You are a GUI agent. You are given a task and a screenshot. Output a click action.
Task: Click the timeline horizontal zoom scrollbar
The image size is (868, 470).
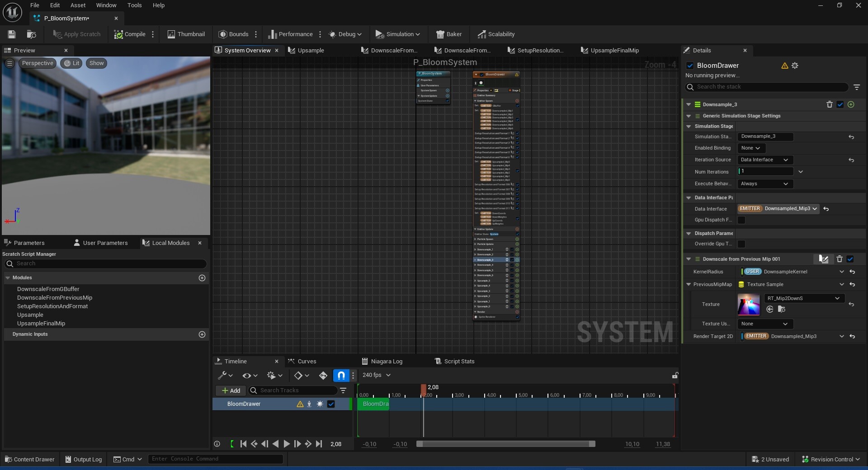coord(506,444)
